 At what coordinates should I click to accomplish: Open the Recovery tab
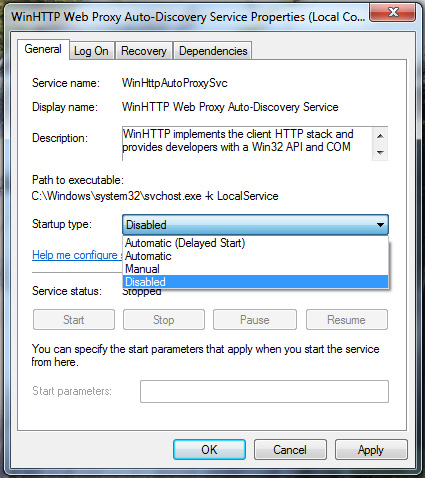coord(144,51)
